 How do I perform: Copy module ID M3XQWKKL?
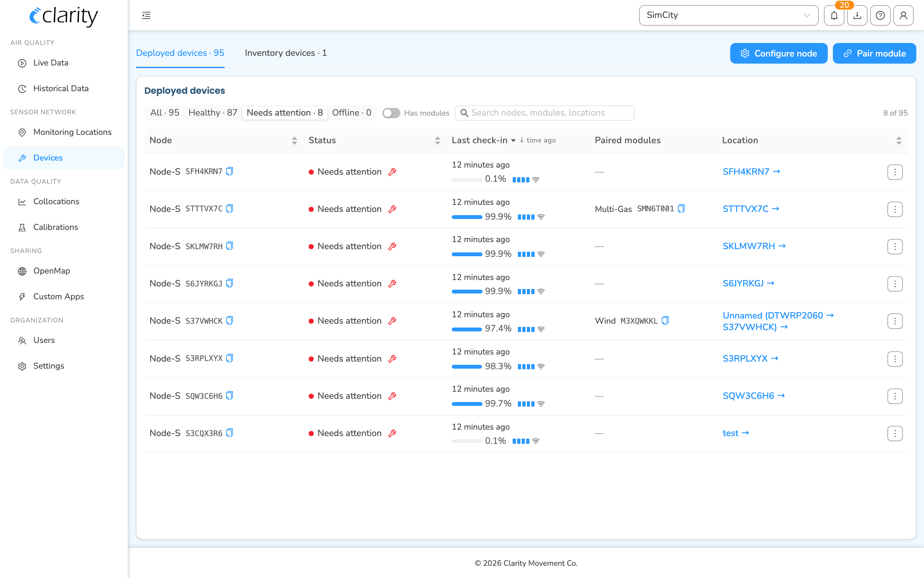665,320
